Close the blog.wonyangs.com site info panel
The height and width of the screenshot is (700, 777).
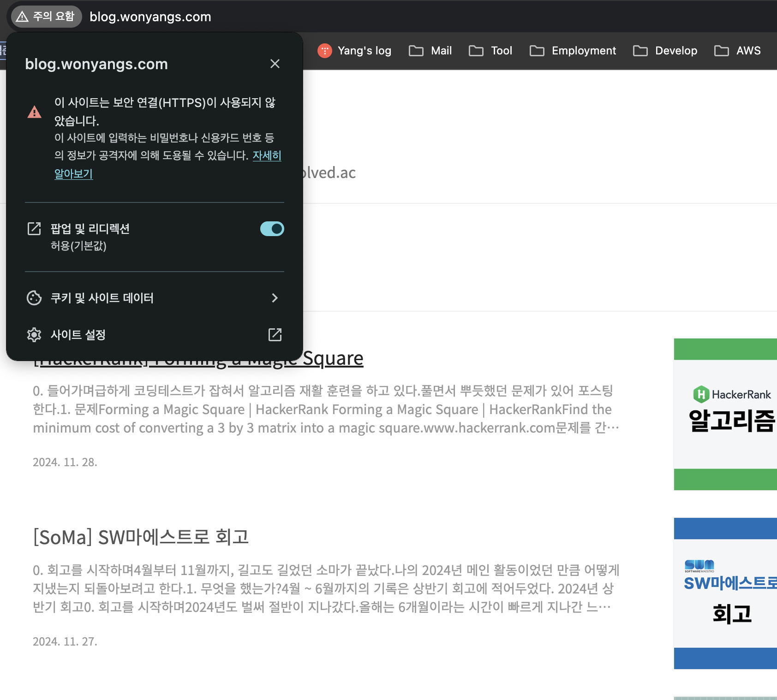(275, 64)
